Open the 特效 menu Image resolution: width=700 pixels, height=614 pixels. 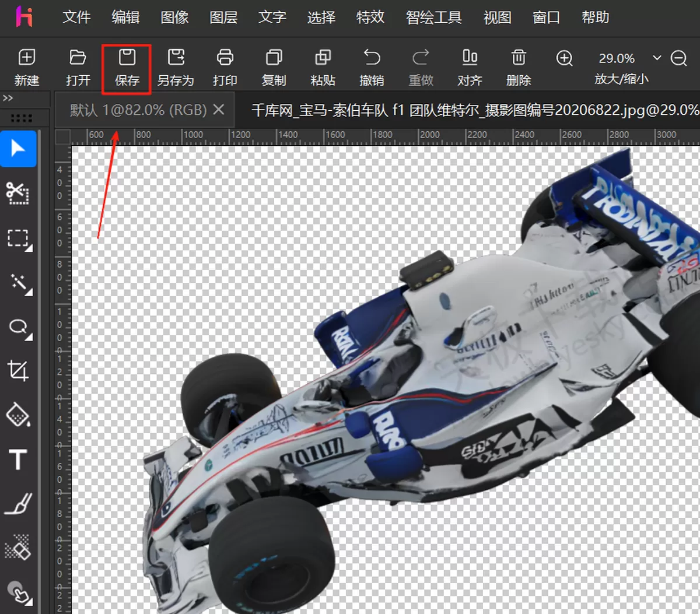(370, 17)
